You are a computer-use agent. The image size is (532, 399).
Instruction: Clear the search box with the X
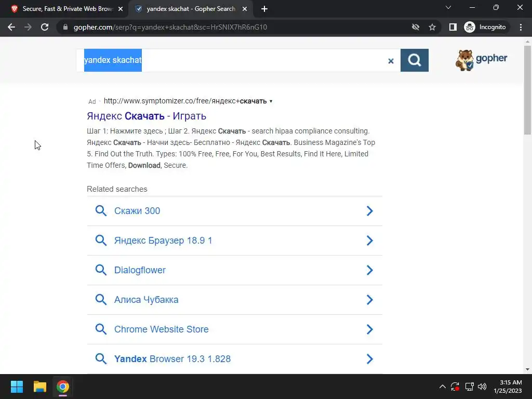[x=391, y=61]
